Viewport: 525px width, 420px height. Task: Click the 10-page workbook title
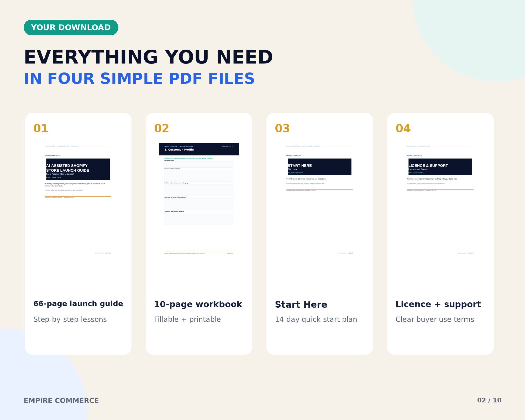pyautogui.click(x=198, y=304)
